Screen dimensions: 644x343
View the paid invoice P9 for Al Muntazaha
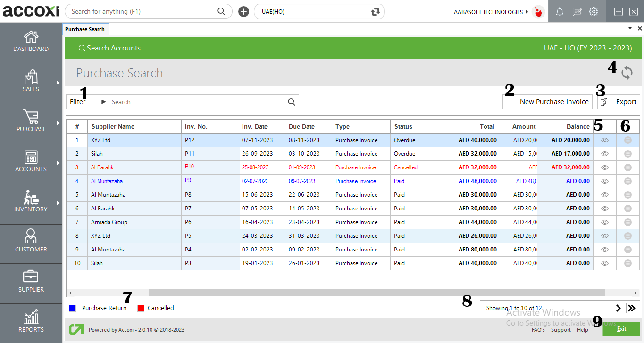(604, 181)
